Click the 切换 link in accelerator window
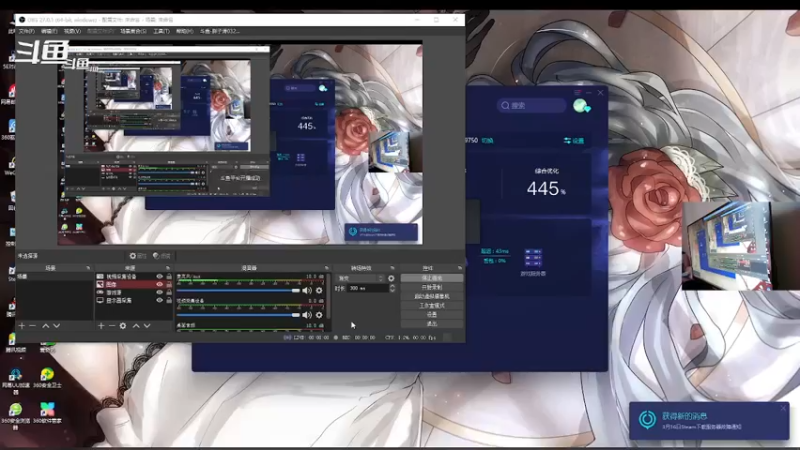The image size is (800, 450). 488,141
